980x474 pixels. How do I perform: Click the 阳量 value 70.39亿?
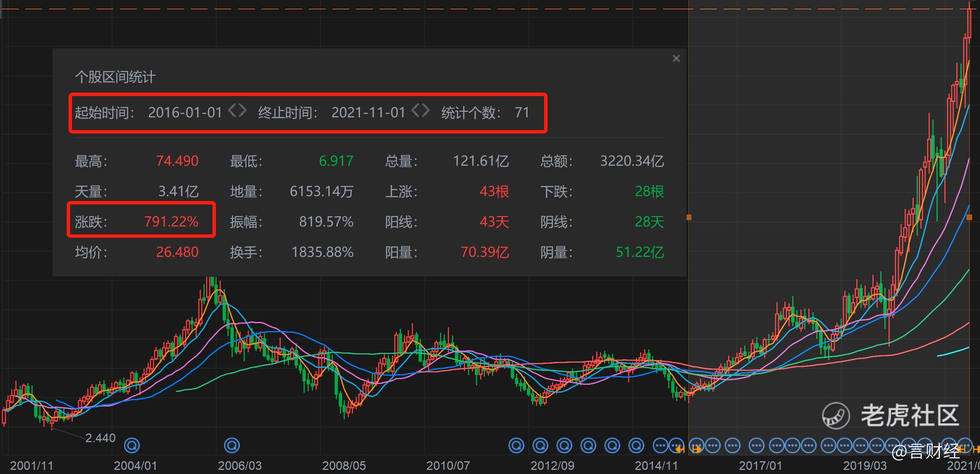485,252
